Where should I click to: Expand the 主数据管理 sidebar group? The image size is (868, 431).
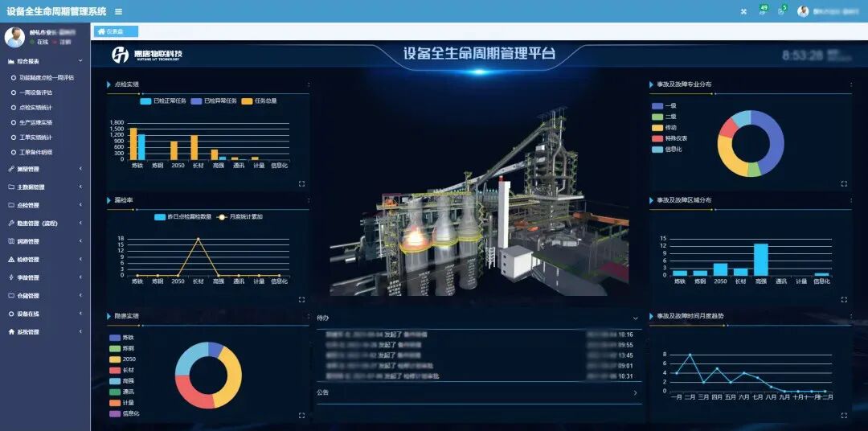pyautogui.click(x=80, y=187)
